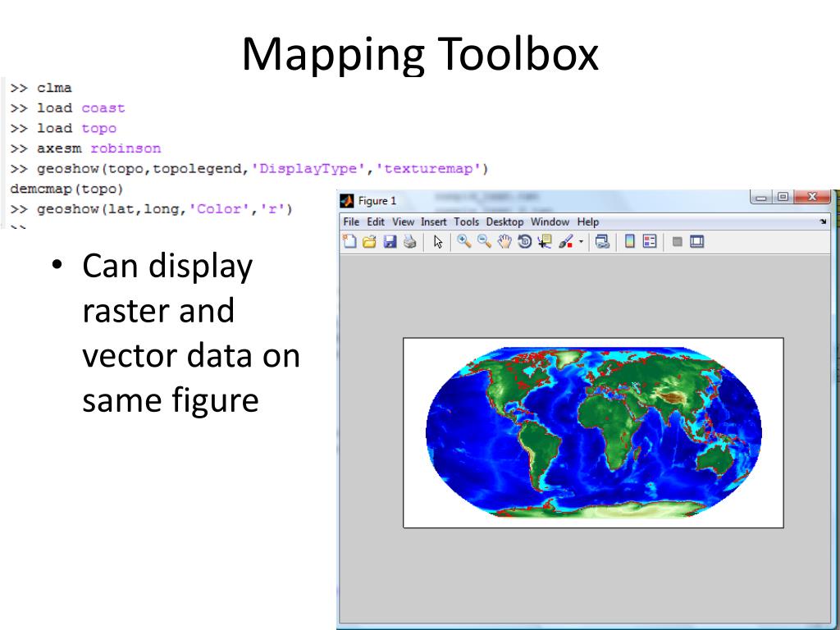Screen dimensions: 840x630
Task: Expand the Brush tool color dropdown arrow
Action: click(x=581, y=242)
